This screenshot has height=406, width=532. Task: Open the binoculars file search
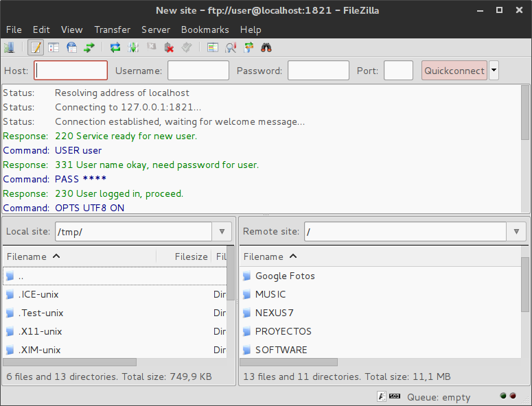pos(266,47)
